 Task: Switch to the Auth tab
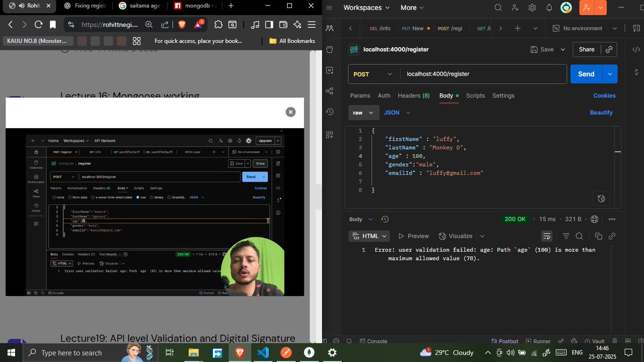[384, 95]
